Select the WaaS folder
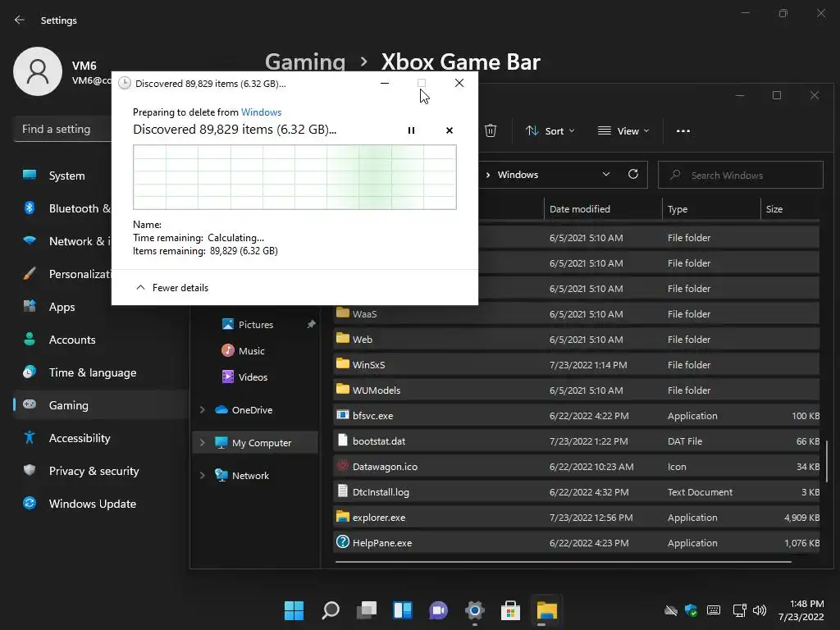 click(x=576, y=314)
